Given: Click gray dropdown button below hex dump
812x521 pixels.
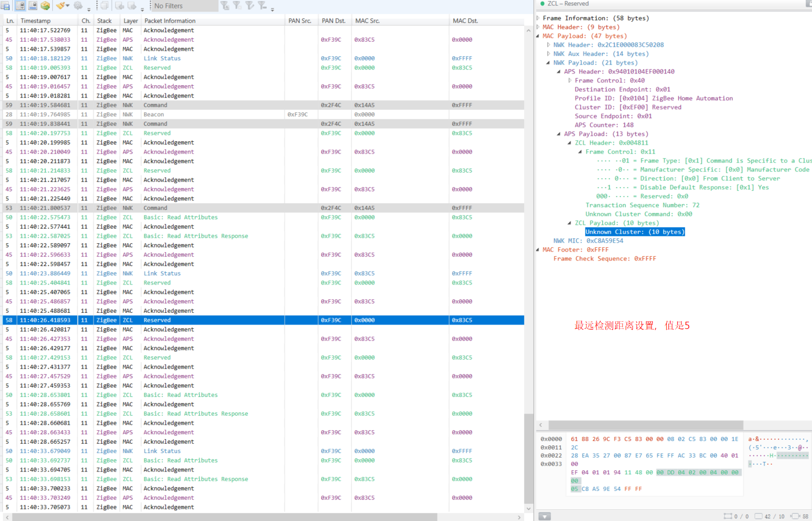Looking at the screenshot, I should 545,517.
